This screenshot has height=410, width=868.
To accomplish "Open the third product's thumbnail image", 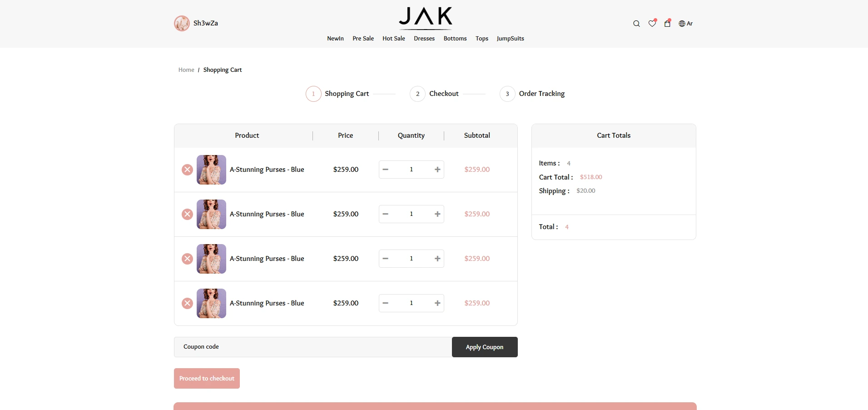I will 211,259.
